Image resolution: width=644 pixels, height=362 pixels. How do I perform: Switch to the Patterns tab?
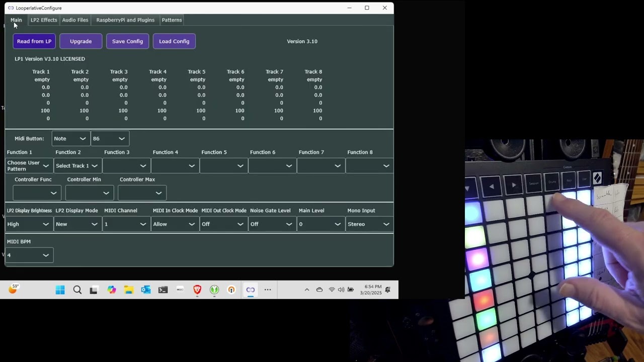click(172, 20)
